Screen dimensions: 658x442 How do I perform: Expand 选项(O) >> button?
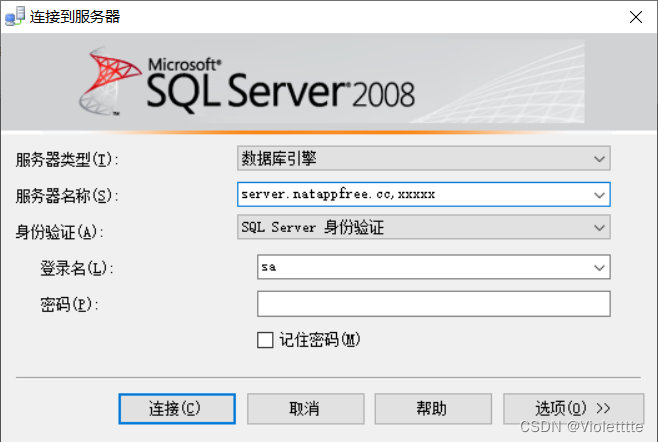point(574,408)
